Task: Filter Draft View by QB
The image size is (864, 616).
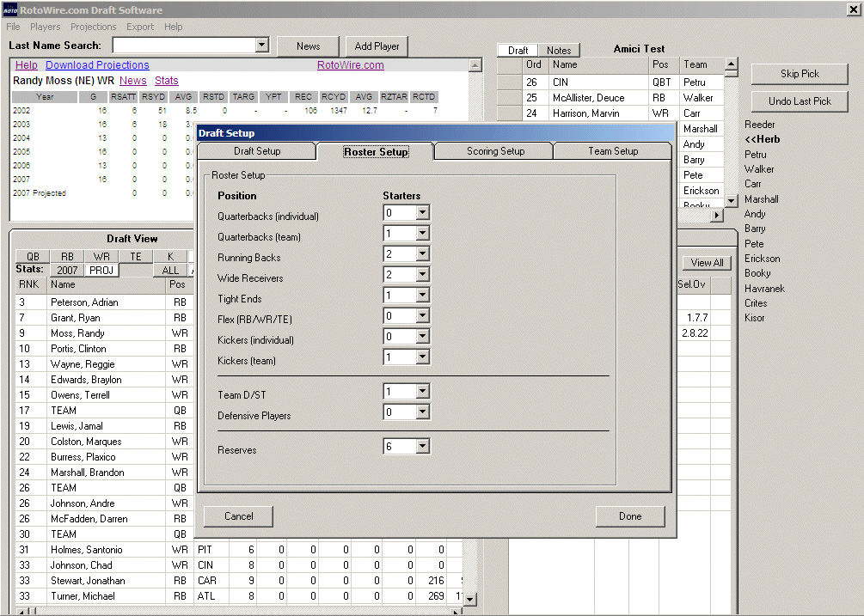Action: (x=33, y=257)
